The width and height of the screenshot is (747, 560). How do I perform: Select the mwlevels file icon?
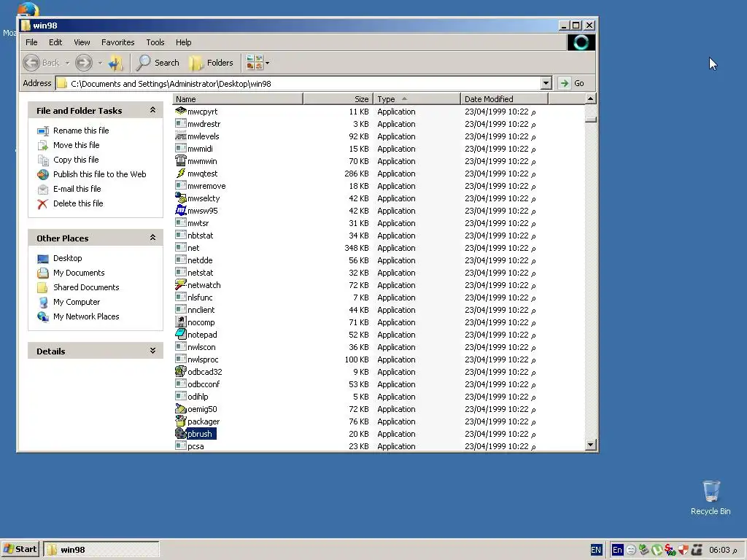[181, 136]
